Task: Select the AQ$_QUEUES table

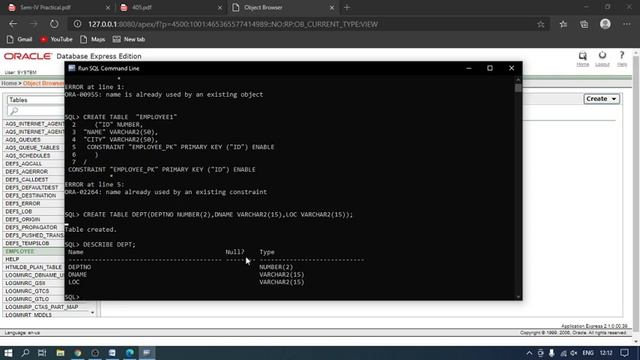Action: [x=23, y=140]
